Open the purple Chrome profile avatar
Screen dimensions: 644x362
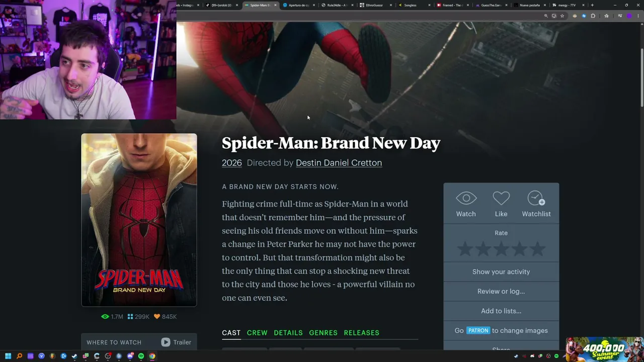[x=629, y=16]
